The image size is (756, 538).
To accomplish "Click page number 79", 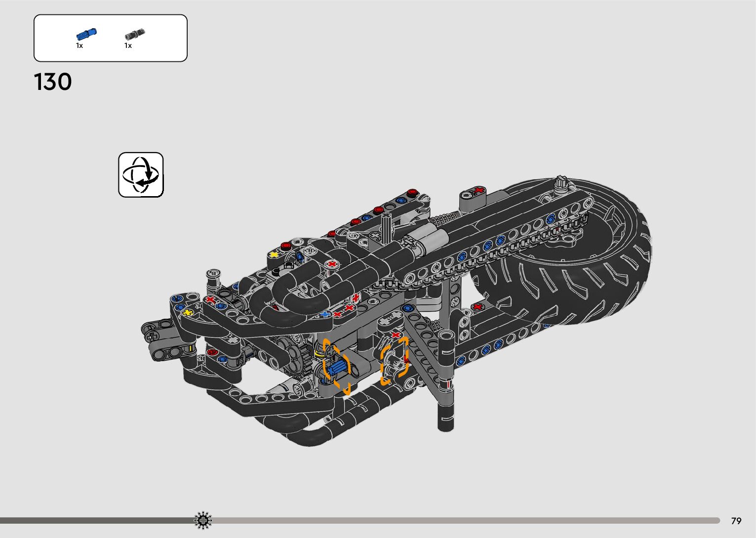I will pos(736,521).
